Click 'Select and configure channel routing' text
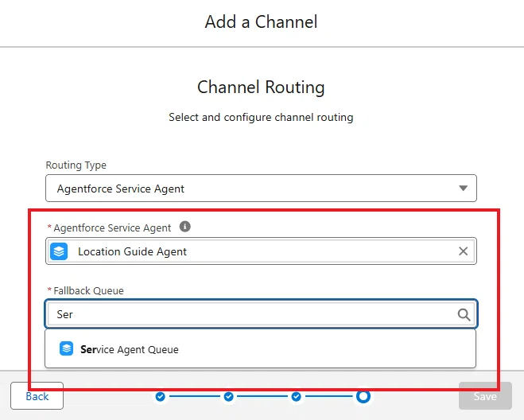The image size is (524, 420). click(261, 118)
